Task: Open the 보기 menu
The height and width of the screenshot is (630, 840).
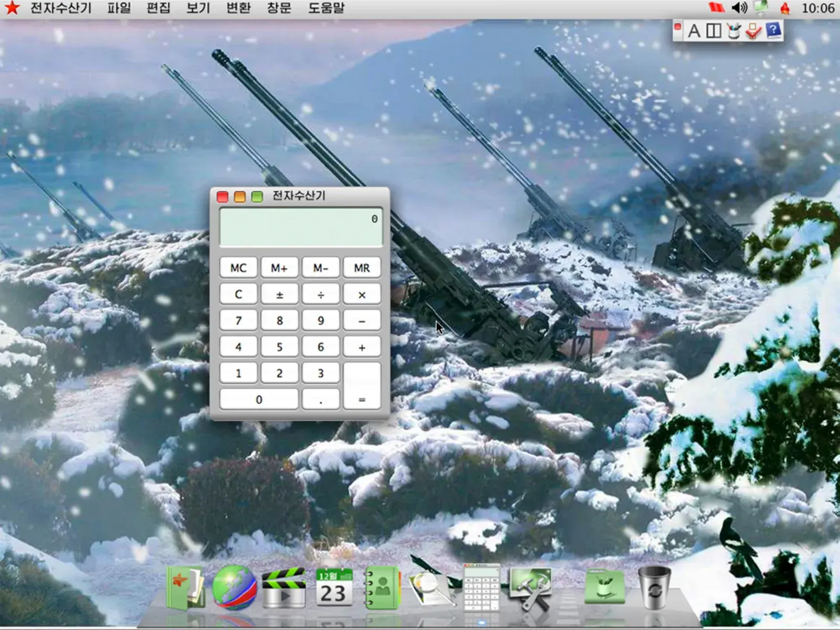Action: [198, 8]
